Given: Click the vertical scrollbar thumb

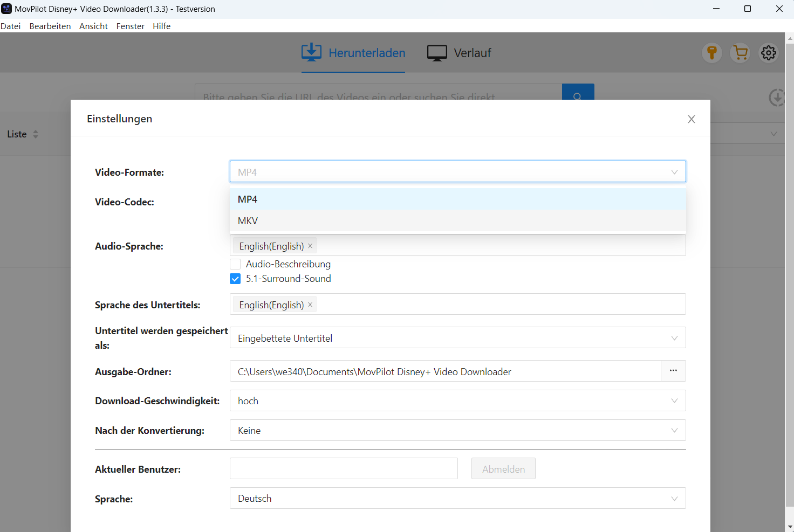Looking at the screenshot, I should point(790,275).
